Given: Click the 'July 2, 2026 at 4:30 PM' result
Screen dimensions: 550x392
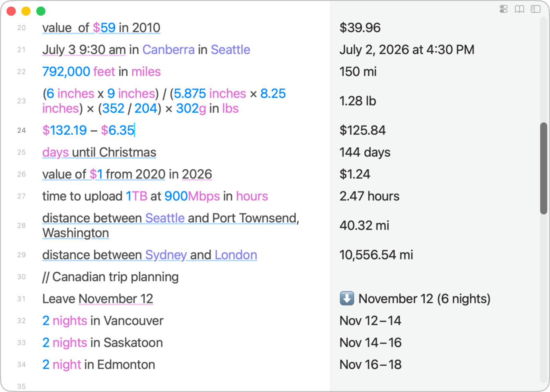Looking at the screenshot, I should (x=407, y=50).
